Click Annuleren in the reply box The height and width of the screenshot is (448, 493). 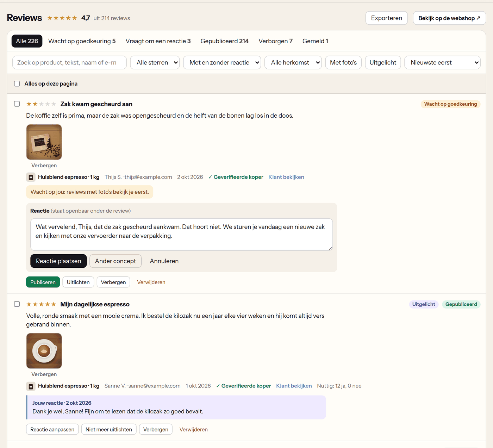164,261
